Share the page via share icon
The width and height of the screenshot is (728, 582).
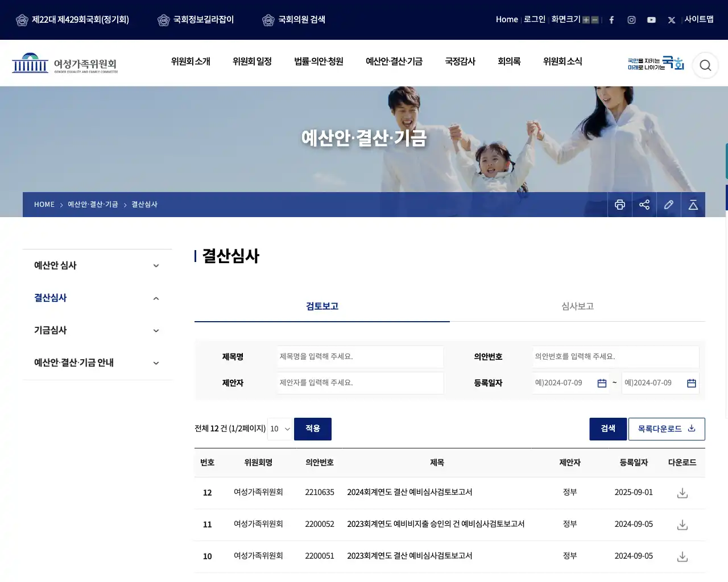pos(644,205)
